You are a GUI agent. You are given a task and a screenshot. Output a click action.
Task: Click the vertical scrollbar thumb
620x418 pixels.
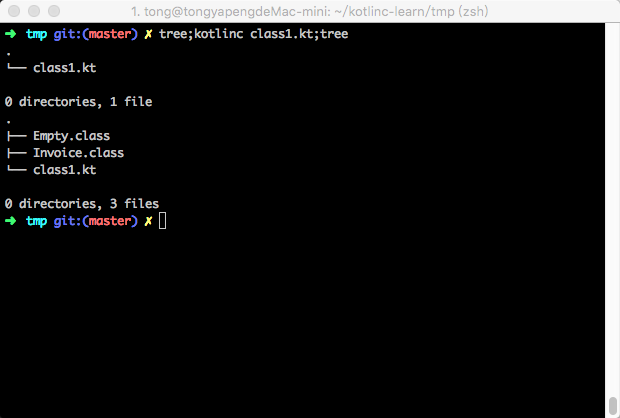coord(613,406)
